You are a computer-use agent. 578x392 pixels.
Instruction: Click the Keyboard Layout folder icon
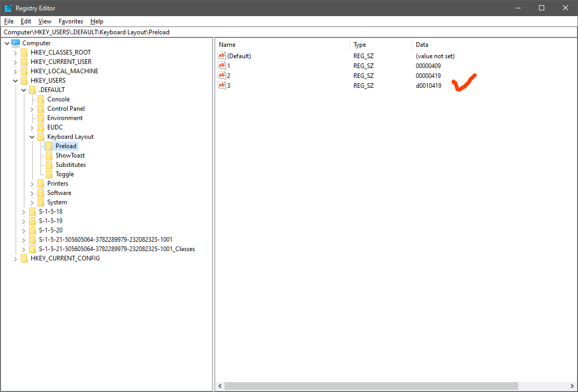[41, 137]
